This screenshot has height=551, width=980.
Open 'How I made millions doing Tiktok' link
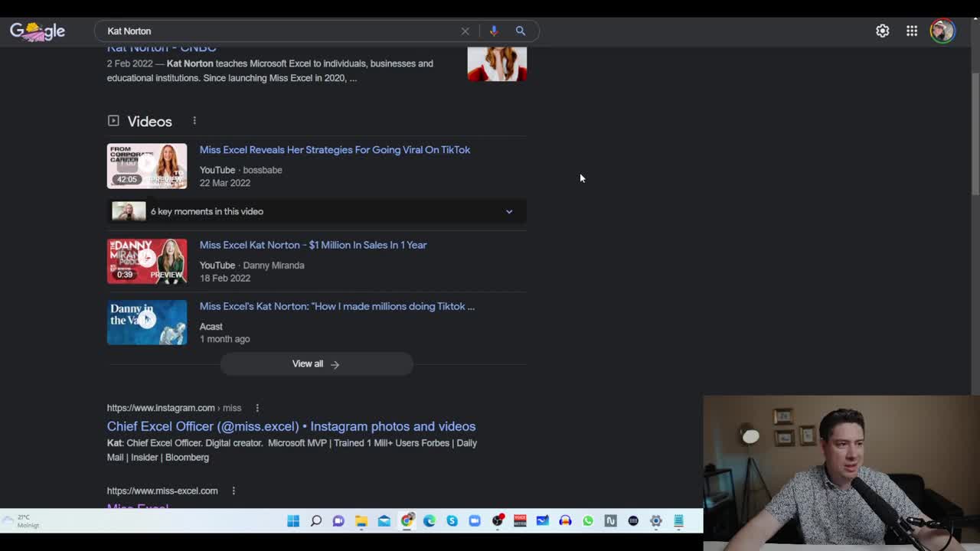click(337, 306)
